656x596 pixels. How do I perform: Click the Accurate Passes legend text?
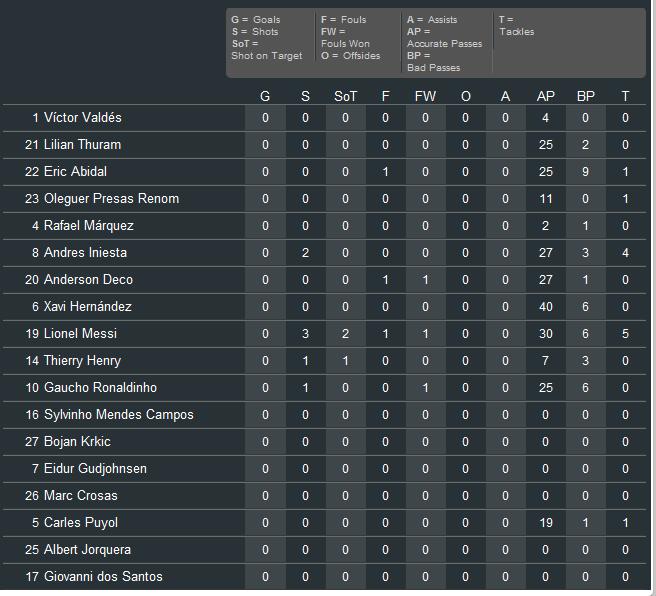444,44
